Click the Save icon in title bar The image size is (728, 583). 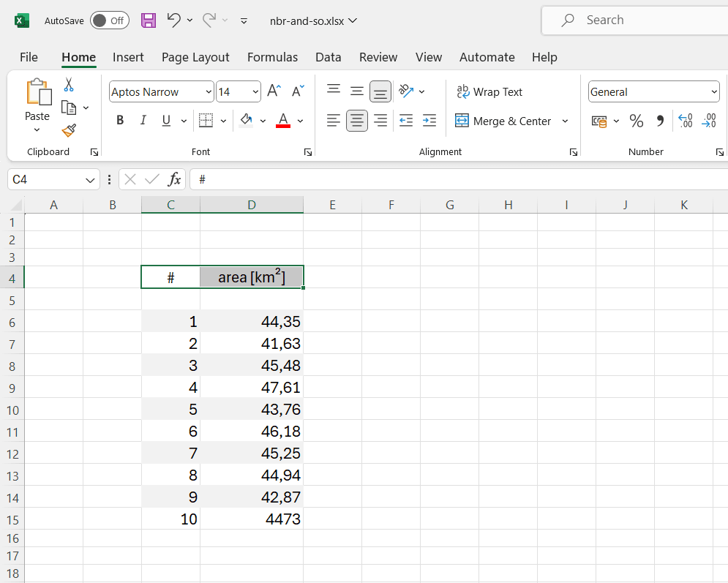pos(149,20)
